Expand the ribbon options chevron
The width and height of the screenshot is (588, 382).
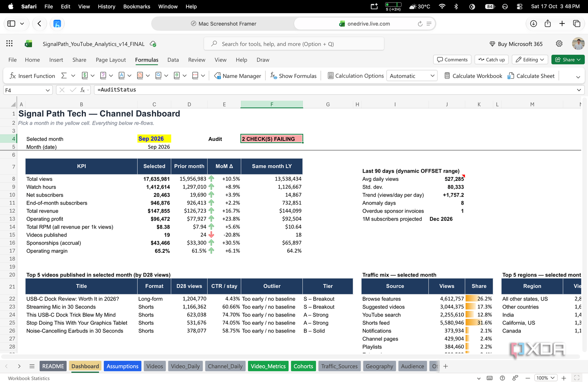coord(578,77)
